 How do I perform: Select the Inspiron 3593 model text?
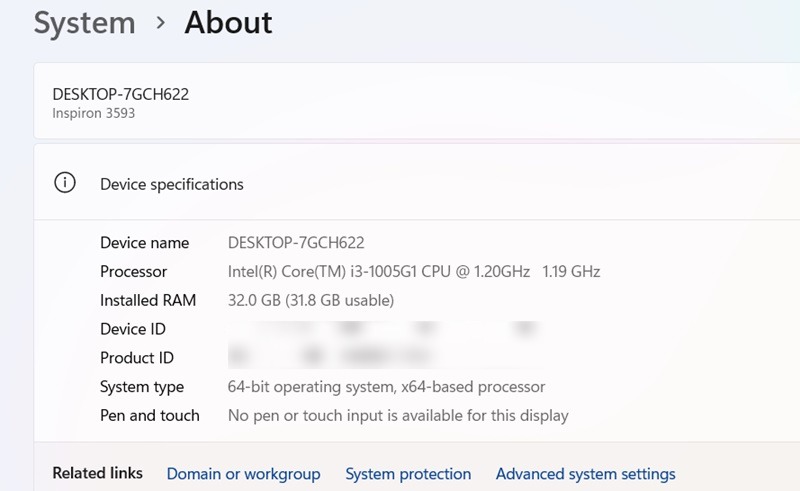[94, 113]
